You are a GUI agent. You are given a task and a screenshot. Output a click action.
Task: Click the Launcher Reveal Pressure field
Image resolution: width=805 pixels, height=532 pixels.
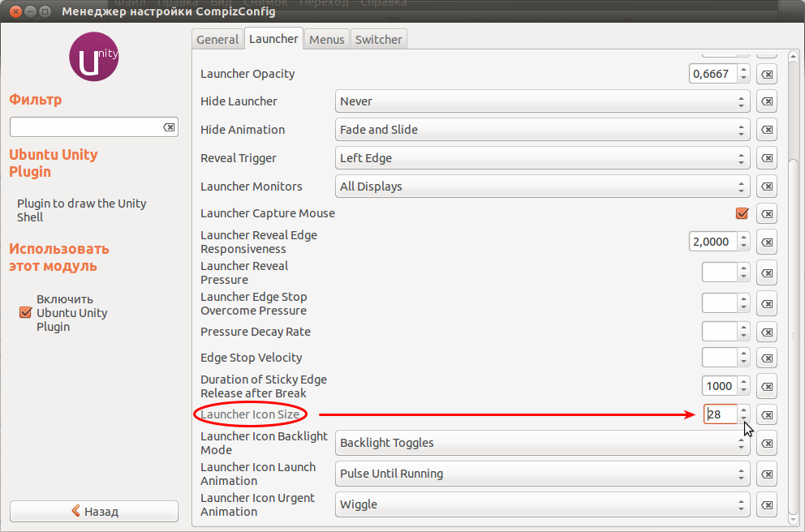720,273
